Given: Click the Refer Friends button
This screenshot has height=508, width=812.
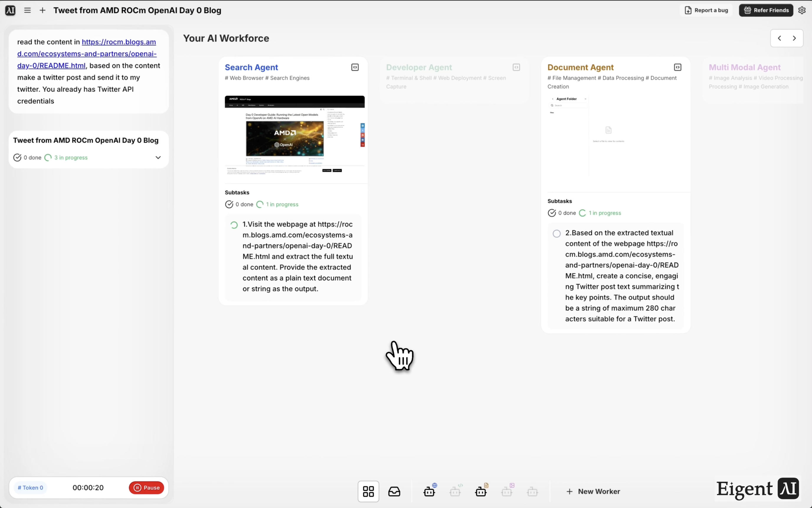Looking at the screenshot, I should pos(766,10).
